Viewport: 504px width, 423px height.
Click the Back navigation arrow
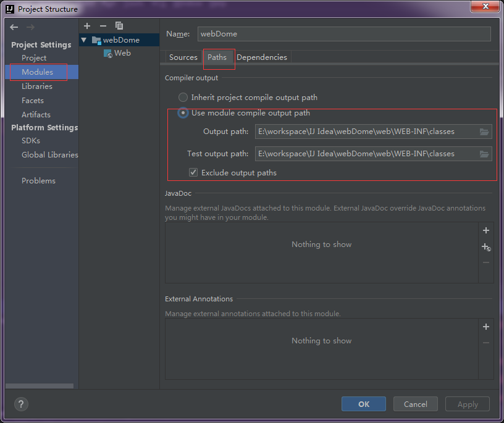14,27
